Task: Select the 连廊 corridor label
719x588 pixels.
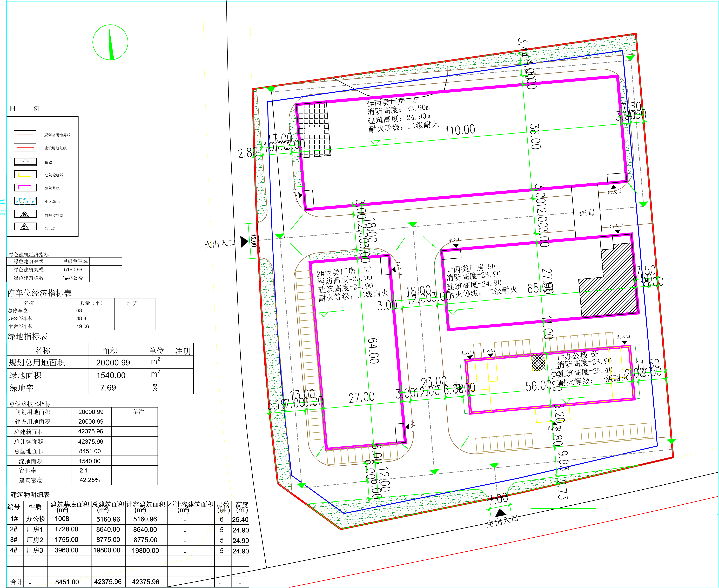Action: tap(587, 213)
